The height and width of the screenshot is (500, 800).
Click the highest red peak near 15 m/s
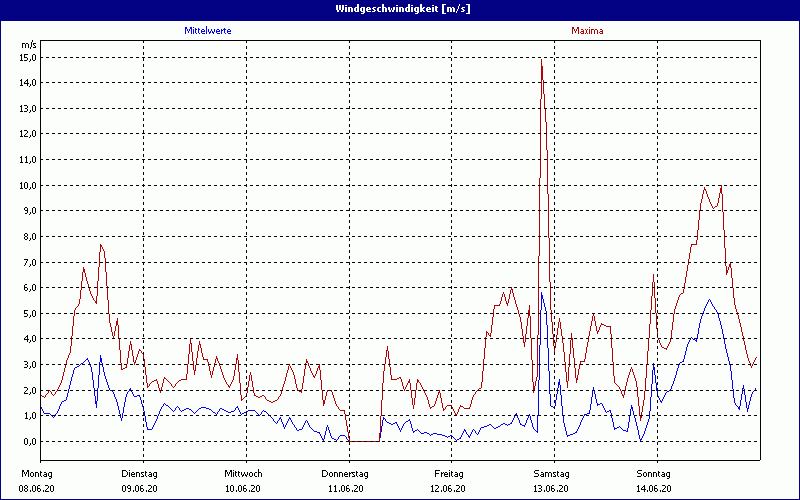coord(541,60)
